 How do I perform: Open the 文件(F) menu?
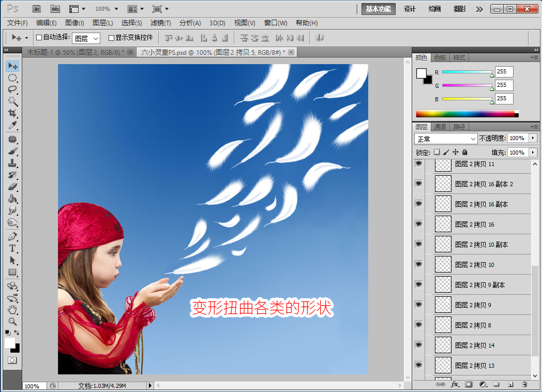(x=17, y=23)
